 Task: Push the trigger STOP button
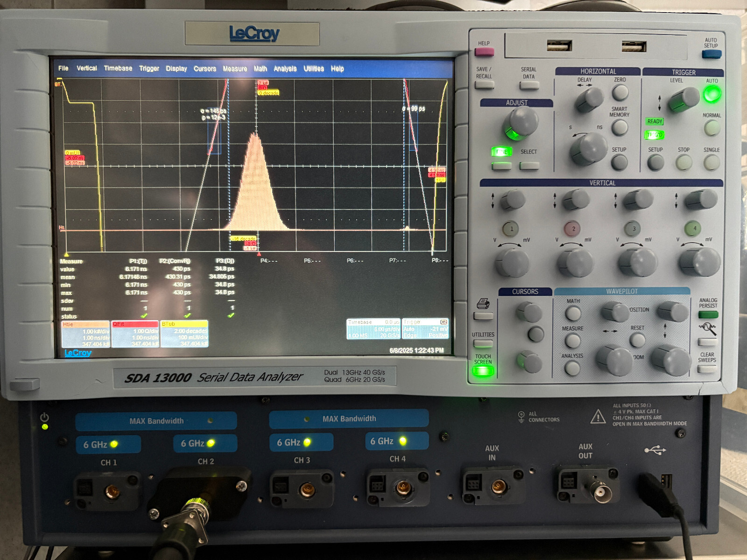point(684,162)
